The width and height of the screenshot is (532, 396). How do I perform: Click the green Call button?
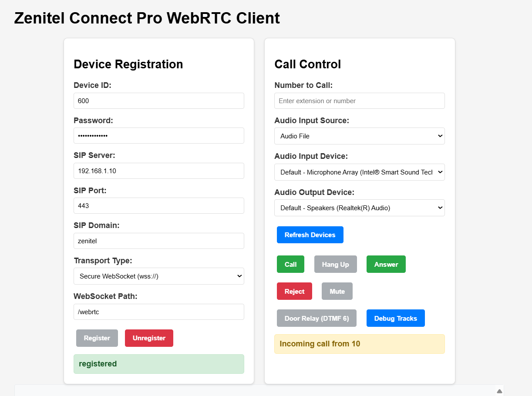pyautogui.click(x=290, y=264)
